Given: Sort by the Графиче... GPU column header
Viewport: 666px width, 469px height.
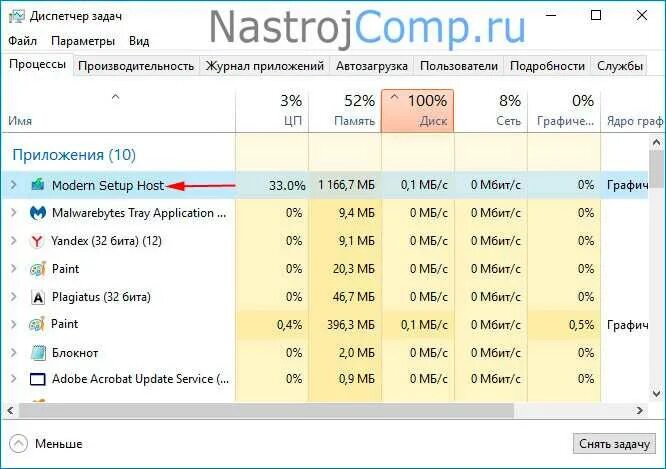Looking at the screenshot, I should tap(564, 111).
